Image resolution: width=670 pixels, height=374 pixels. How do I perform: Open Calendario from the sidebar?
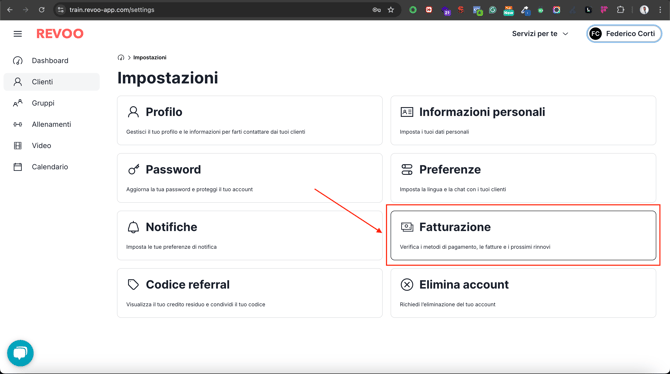(52, 167)
